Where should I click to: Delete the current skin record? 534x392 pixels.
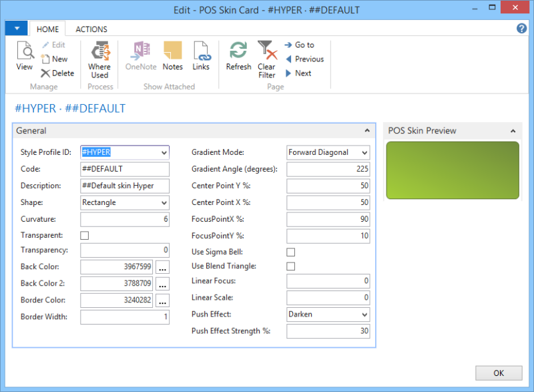click(x=57, y=73)
